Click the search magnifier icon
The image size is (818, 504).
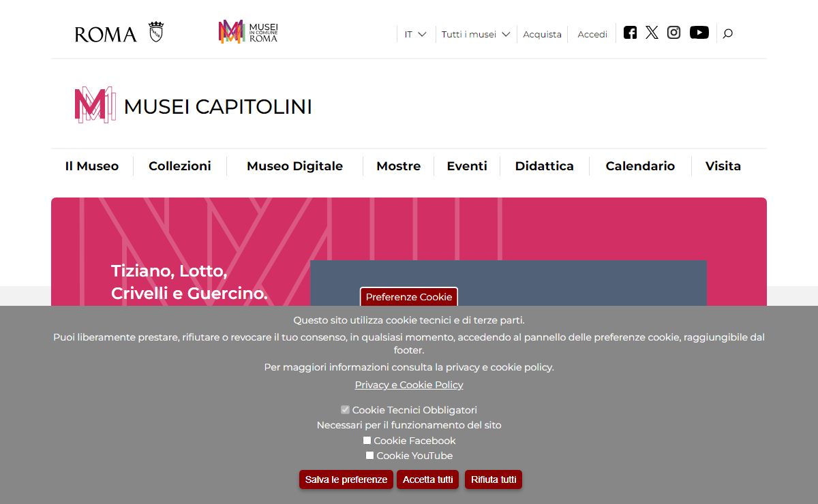coord(727,33)
